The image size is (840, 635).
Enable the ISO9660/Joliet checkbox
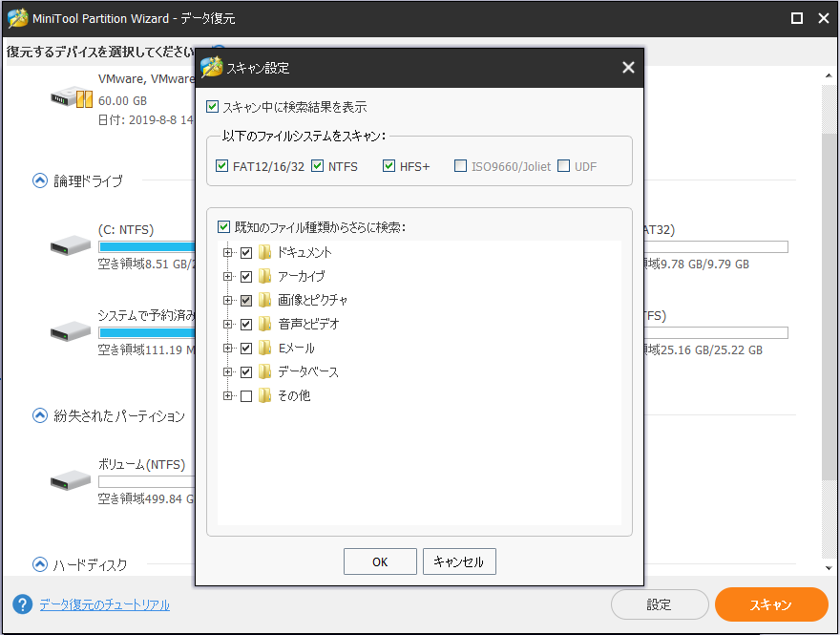460,165
